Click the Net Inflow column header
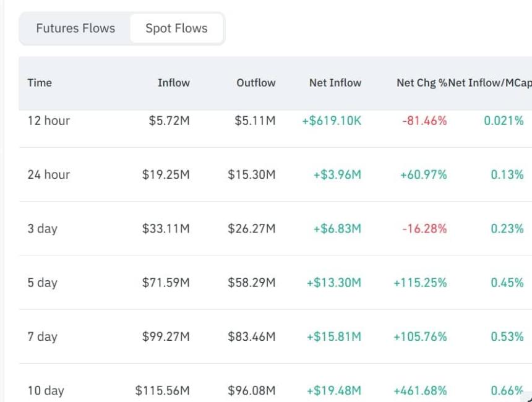Viewport: 532px width, 402px height. pyautogui.click(x=335, y=83)
